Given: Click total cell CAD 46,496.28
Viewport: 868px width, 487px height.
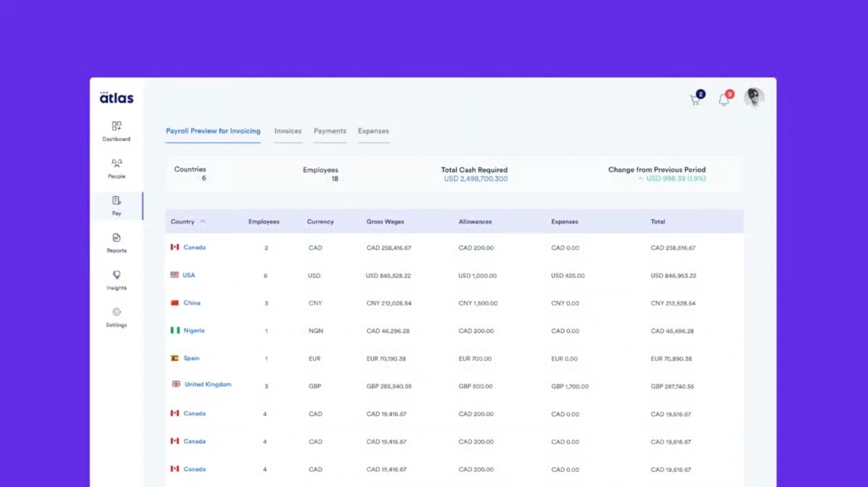Looking at the screenshot, I should (672, 331).
